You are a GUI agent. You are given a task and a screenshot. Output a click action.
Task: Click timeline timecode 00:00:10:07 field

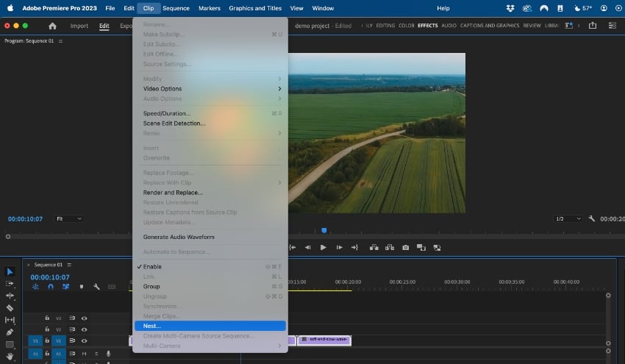pos(50,277)
